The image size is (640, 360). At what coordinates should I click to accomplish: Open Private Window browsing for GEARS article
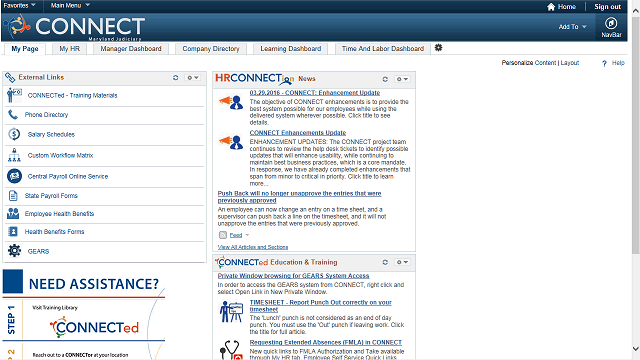(x=293, y=276)
